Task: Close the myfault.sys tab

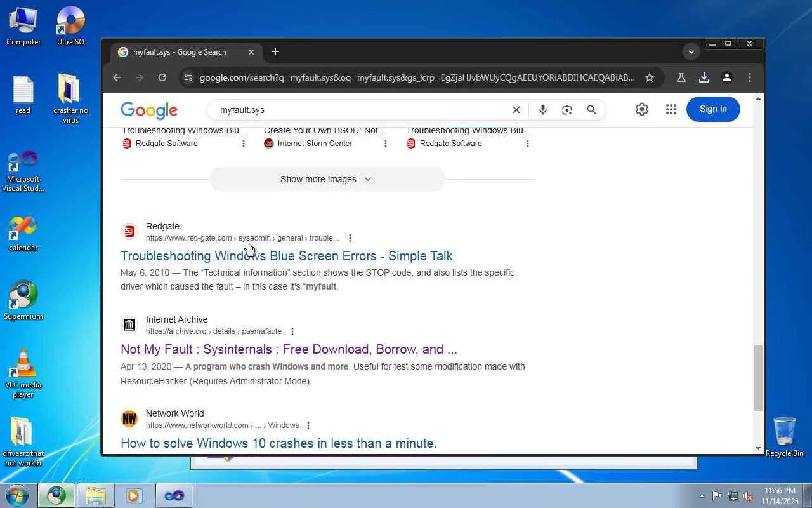Action: click(x=251, y=52)
